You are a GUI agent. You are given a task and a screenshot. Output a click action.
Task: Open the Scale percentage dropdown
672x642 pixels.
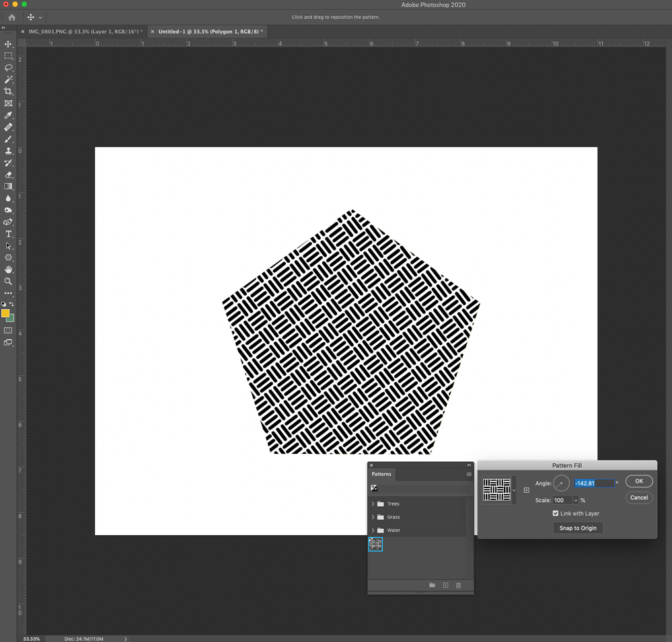point(576,500)
